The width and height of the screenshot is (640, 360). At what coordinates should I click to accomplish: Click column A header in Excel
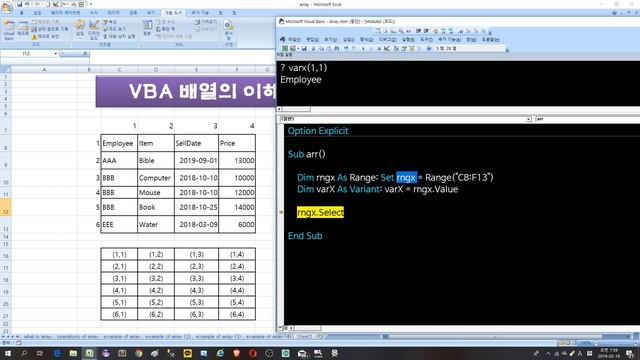44,70
